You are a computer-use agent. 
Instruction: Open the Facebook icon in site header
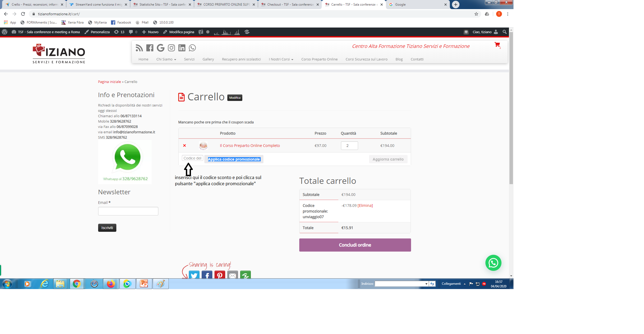pyautogui.click(x=150, y=48)
